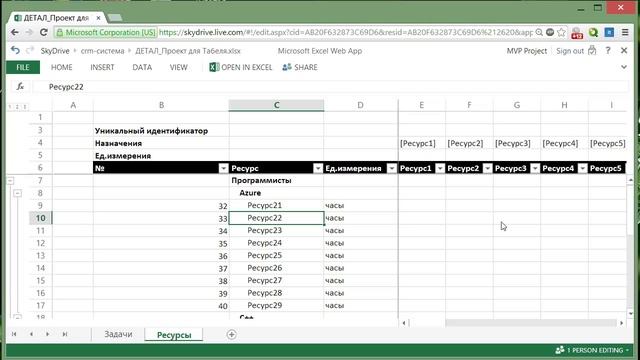
Task: Bookmark the page with the star icon
Action: coord(562,32)
